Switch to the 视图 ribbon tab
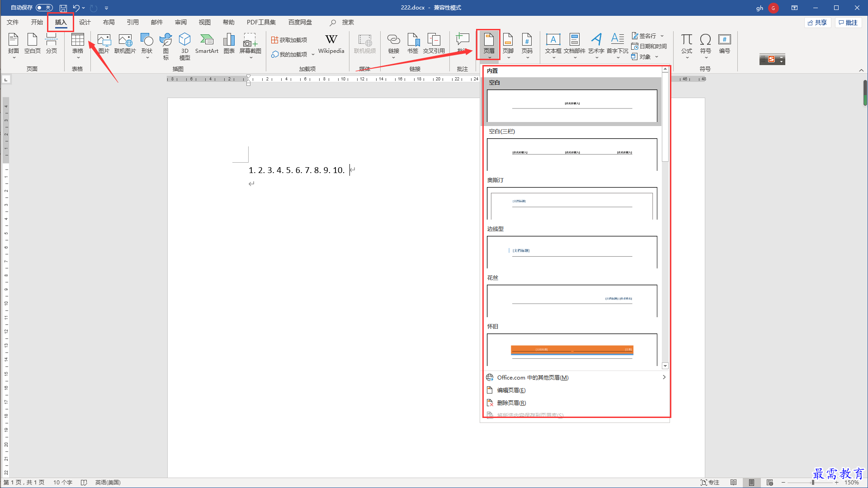Viewport: 868px width, 488px height. click(x=204, y=22)
